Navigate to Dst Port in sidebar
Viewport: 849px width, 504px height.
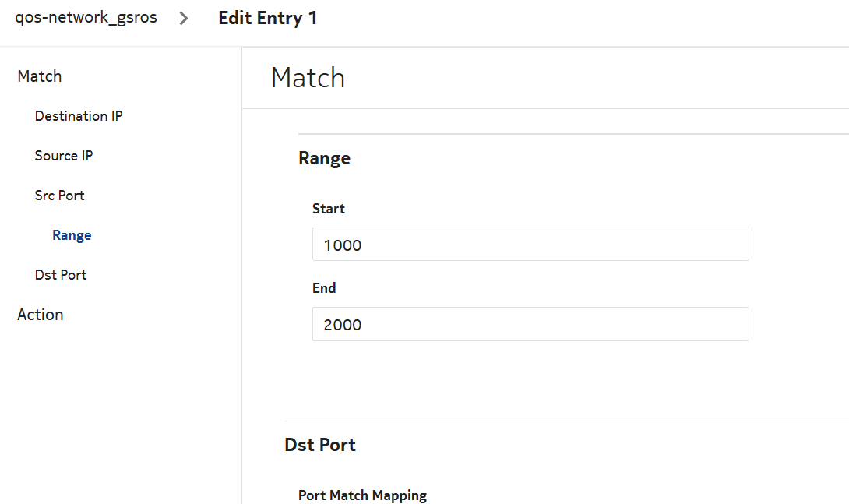coord(61,275)
